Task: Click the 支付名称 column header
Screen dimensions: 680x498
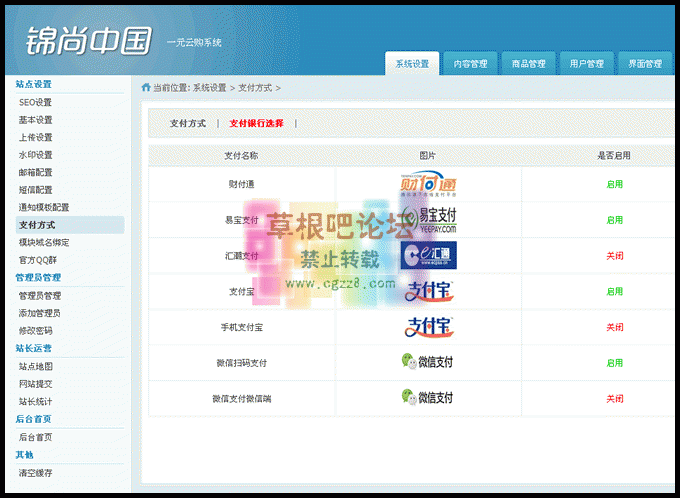Action: (241, 156)
